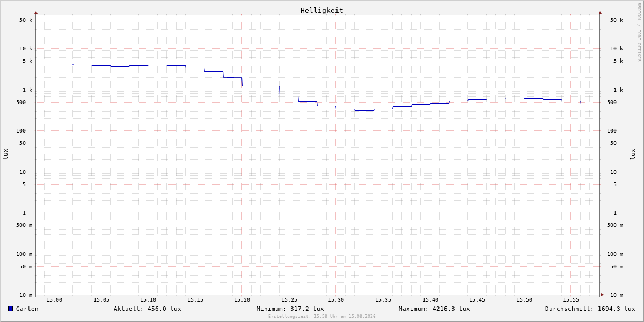Click the red arrow at the x-axis end
Viewport: 644px width, 322px height.
[x=602, y=295]
